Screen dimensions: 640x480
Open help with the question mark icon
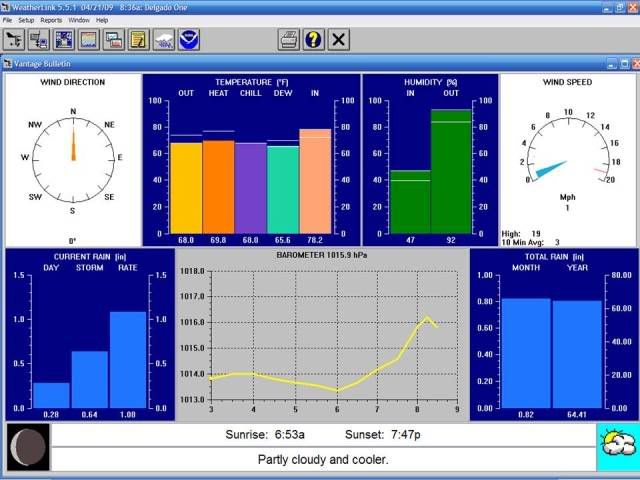pos(314,40)
